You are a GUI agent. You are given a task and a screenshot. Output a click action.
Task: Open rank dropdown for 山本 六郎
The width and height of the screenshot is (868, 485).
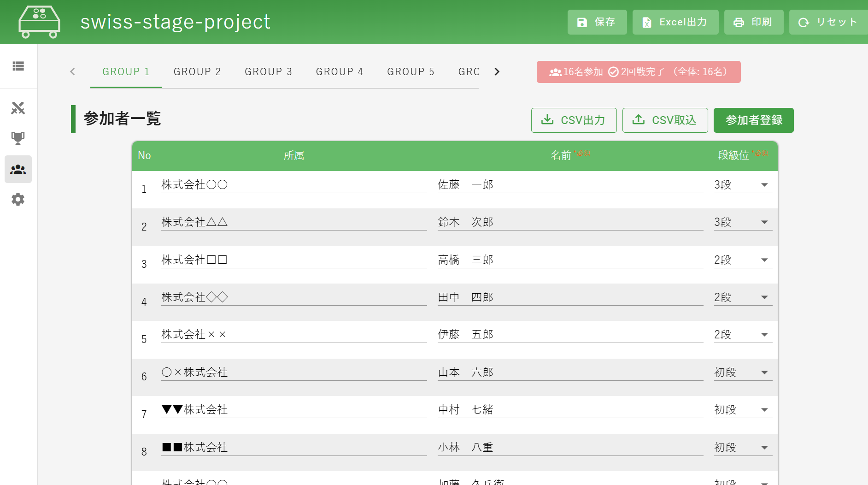pyautogui.click(x=743, y=373)
